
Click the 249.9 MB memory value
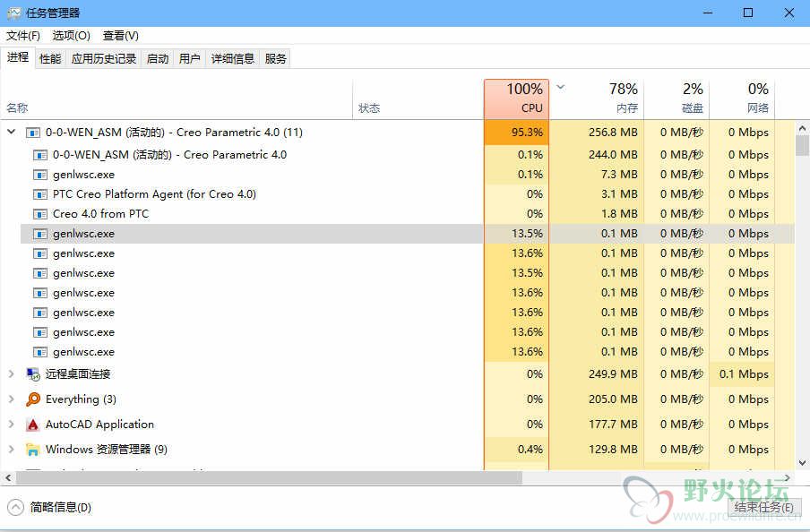pos(613,374)
